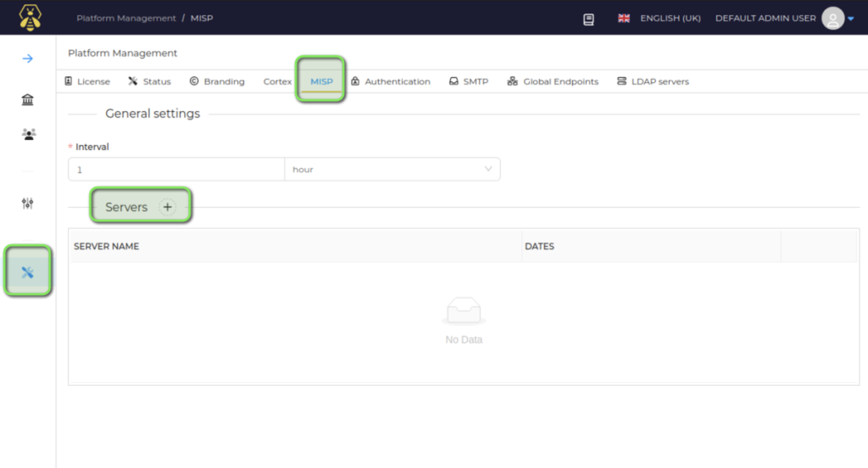This screenshot has width=868, height=468.
Task: Open the sliders settings icon in the sidebar
Action: coord(28,203)
